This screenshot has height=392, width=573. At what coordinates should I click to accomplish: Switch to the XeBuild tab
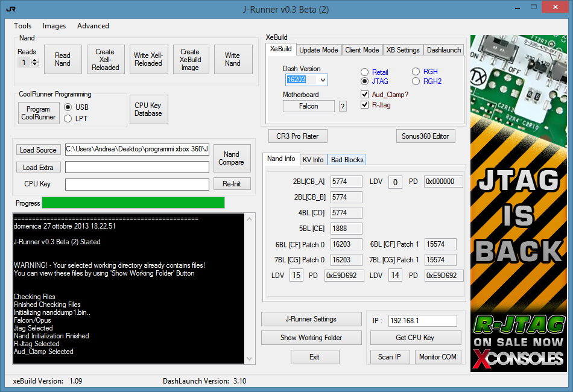click(280, 49)
